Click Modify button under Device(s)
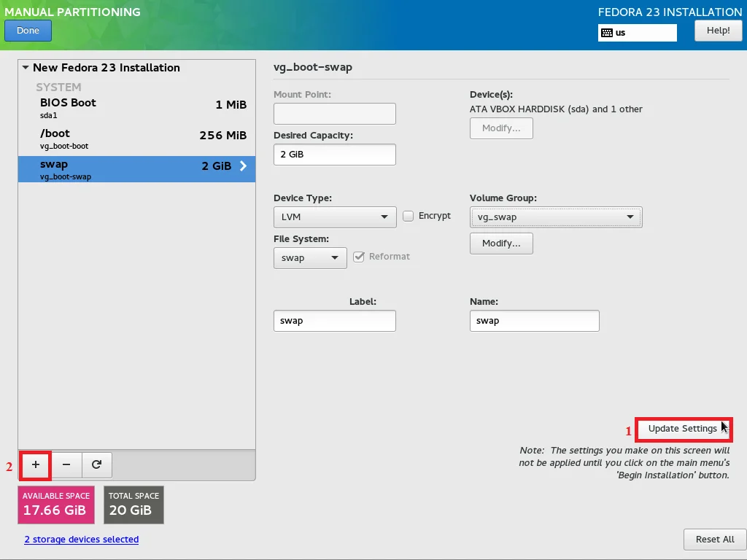This screenshot has width=747, height=560. pos(501,128)
